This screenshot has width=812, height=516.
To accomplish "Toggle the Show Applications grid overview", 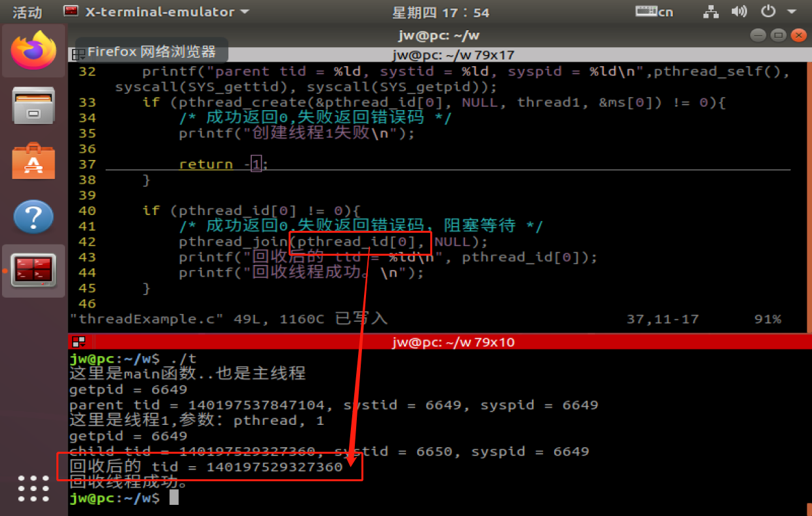I will (33, 488).
